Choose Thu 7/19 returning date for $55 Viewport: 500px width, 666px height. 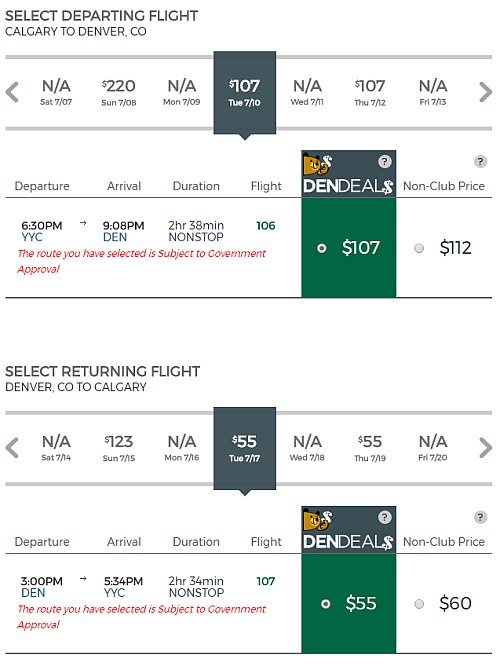(370, 448)
